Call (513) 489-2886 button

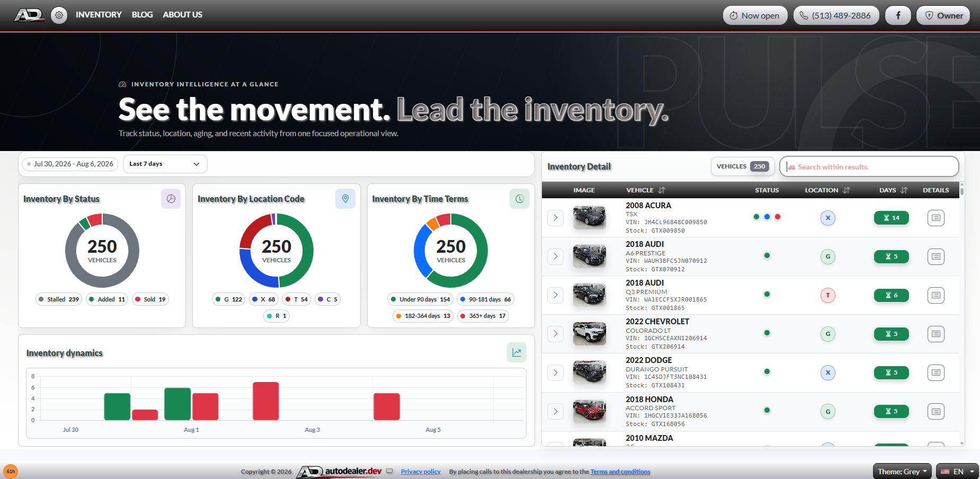click(x=836, y=15)
